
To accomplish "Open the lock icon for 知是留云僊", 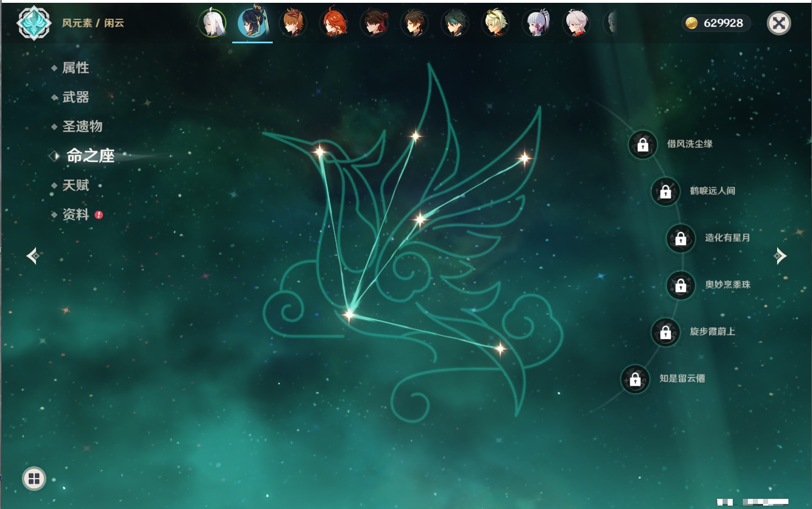I will click(635, 379).
